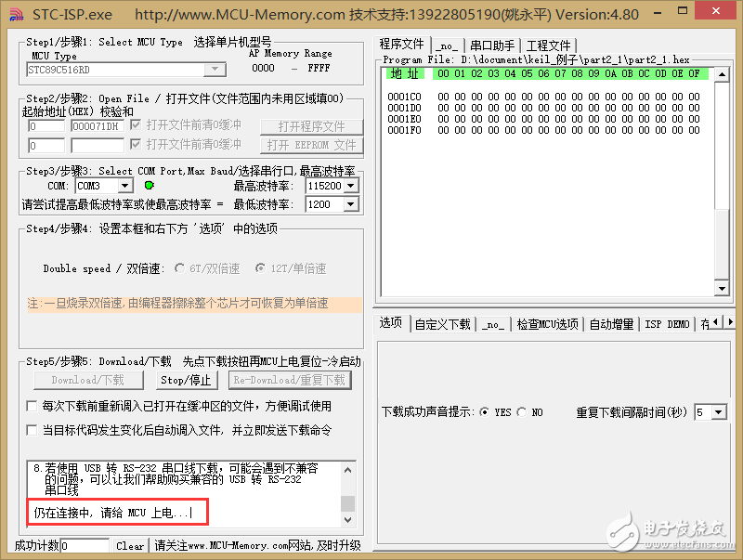Viewport: 743px width, 560px height.
Task: Open the 自定义下载 custom download tab
Action: [443, 324]
